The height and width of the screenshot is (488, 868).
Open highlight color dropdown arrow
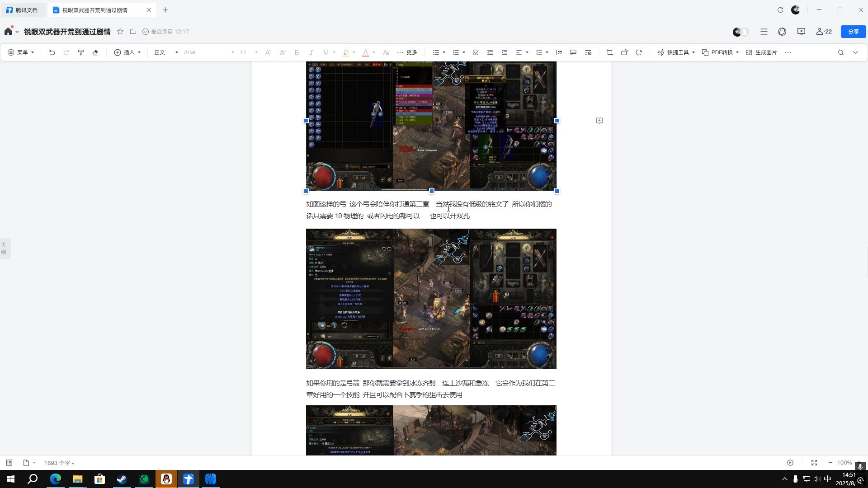354,52
